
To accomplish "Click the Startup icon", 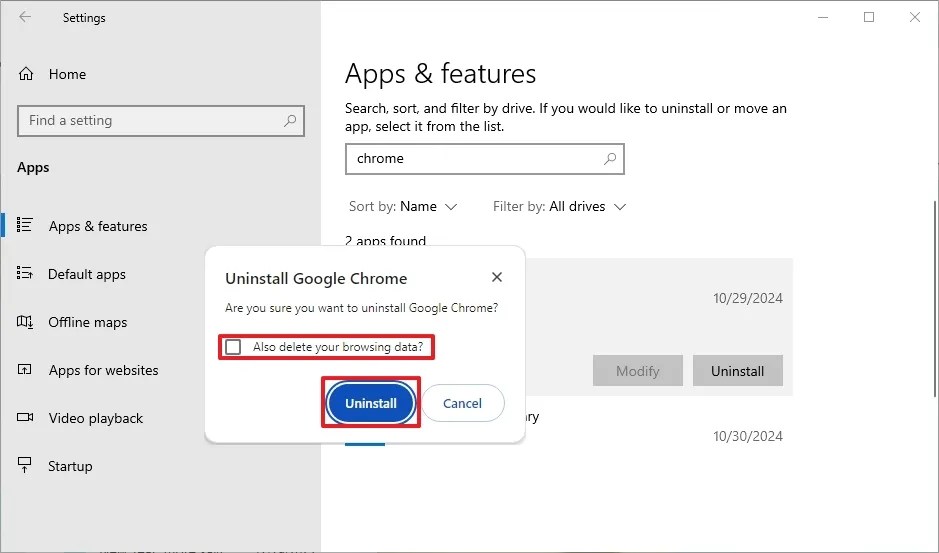I will coord(25,465).
